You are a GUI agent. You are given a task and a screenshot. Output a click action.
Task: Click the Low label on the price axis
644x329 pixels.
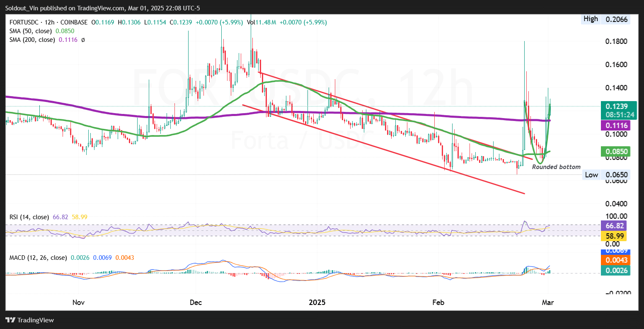(x=591, y=175)
